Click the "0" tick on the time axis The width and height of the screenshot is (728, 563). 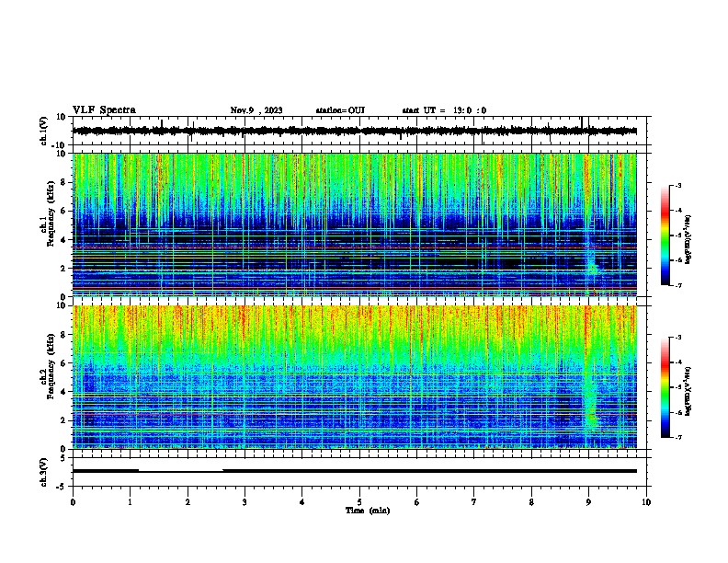point(73,502)
